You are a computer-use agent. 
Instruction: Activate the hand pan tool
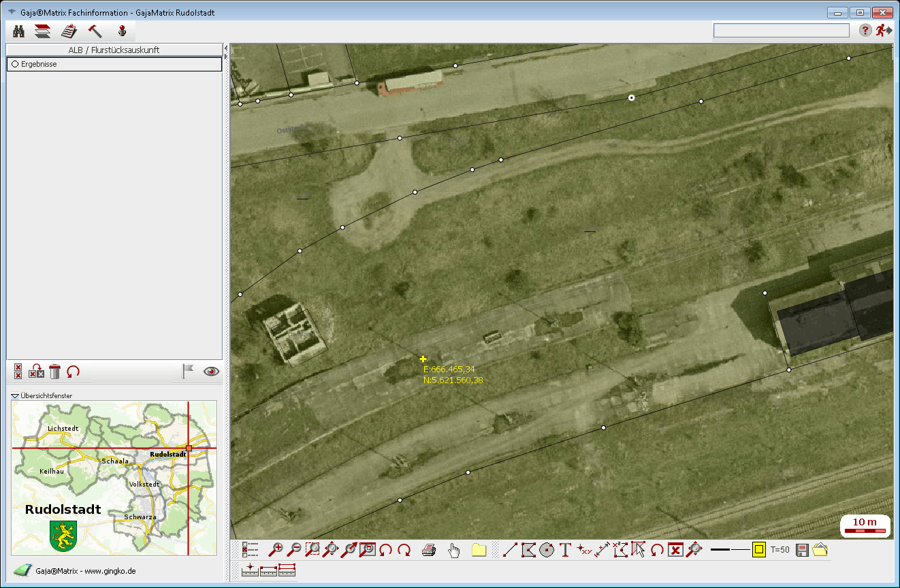(x=453, y=550)
